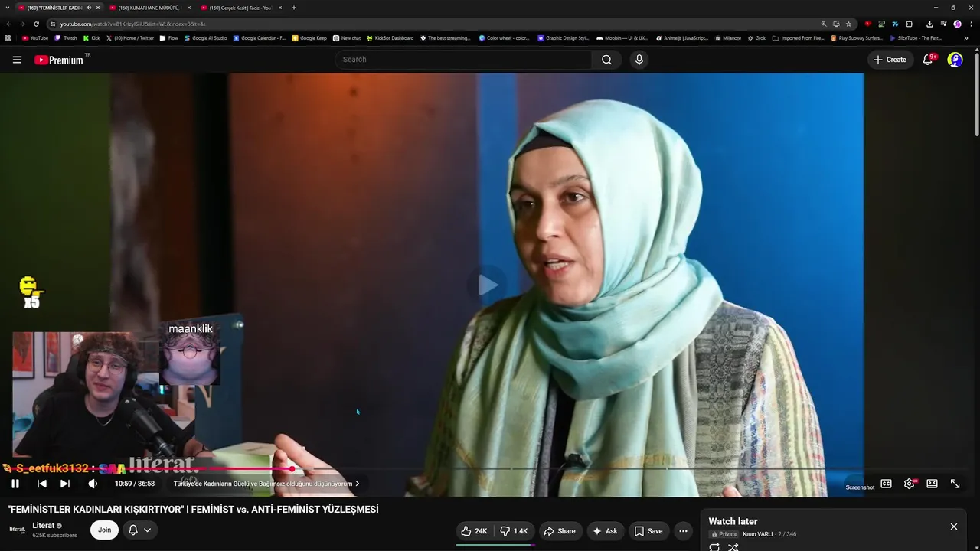This screenshot has width=980, height=551.
Task: Click the browser address bar URL
Action: pyautogui.click(x=132, y=24)
